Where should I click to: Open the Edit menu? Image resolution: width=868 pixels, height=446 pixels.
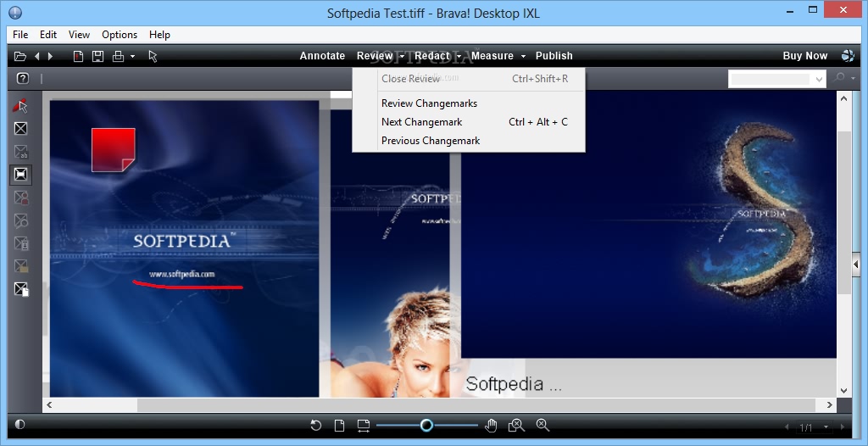coord(48,35)
